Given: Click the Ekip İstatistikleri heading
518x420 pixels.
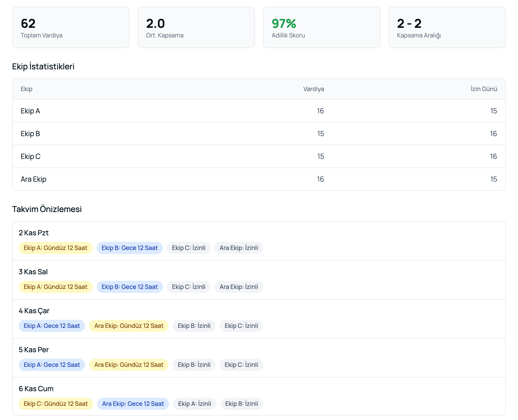Looking at the screenshot, I should coord(43,66).
